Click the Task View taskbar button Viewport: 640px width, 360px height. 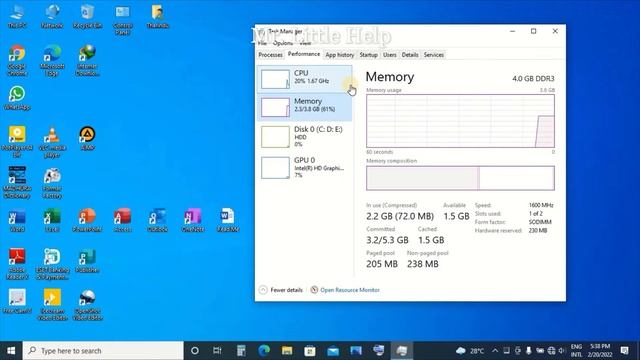click(x=217, y=351)
